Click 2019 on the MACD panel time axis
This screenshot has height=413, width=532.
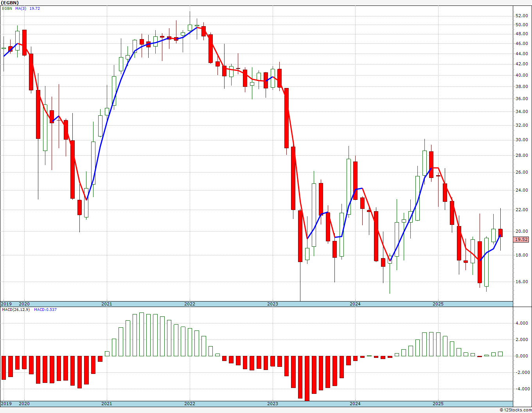[x=6, y=404]
